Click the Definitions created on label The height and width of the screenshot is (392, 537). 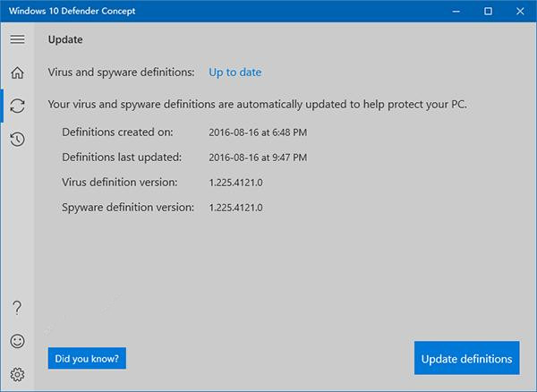[x=117, y=132]
